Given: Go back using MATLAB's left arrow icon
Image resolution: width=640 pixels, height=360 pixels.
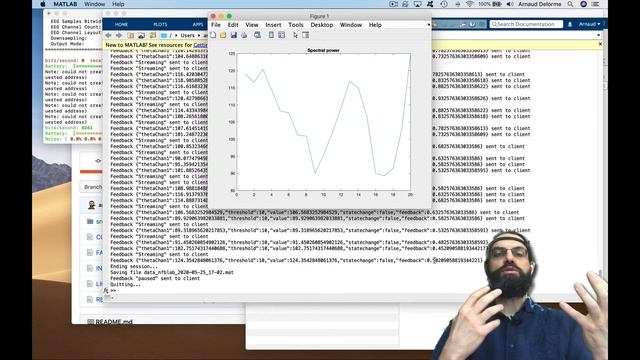Looking at the screenshot, I should coord(109,36).
